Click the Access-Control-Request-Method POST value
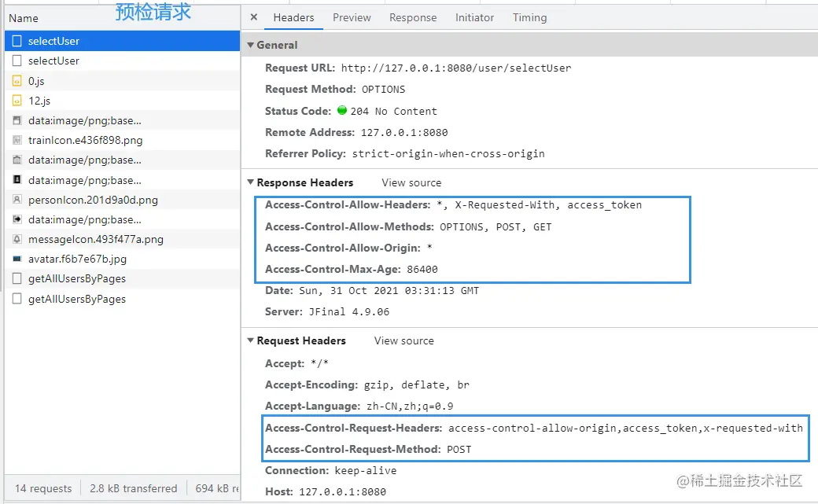 [x=459, y=450]
